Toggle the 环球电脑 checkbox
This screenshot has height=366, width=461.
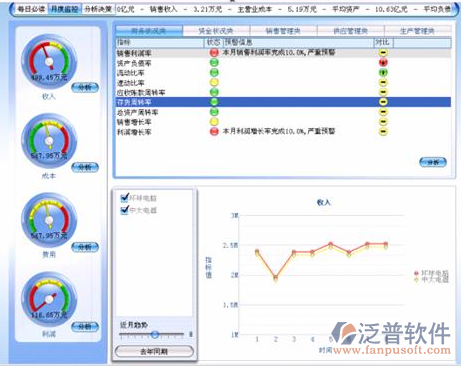[124, 198]
